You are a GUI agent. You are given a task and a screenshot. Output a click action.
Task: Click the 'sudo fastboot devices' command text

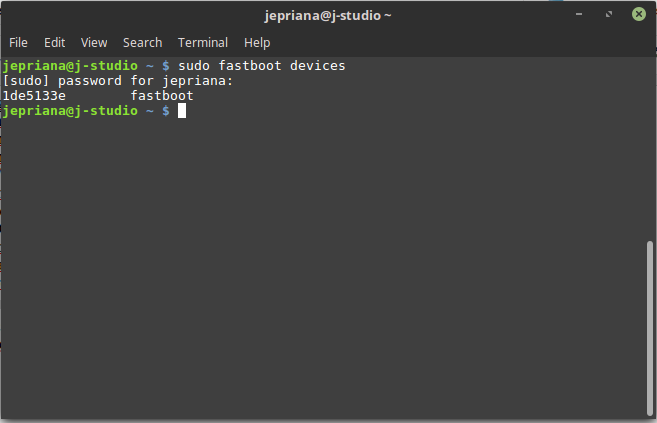[262, 66]
